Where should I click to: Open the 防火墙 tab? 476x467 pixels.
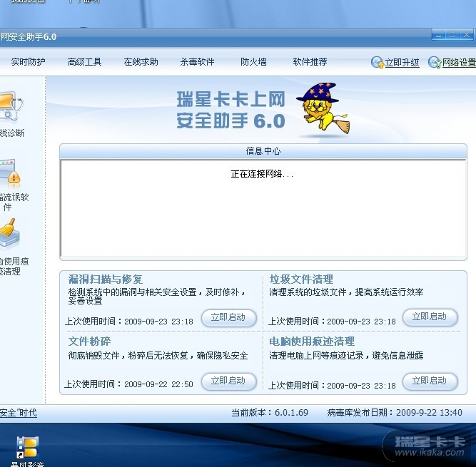pyautogui.click(x=253, y=62)
